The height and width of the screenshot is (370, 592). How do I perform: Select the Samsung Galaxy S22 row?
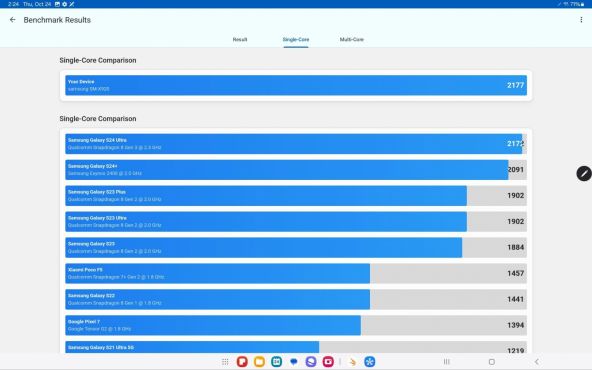[x=296, y=299]
